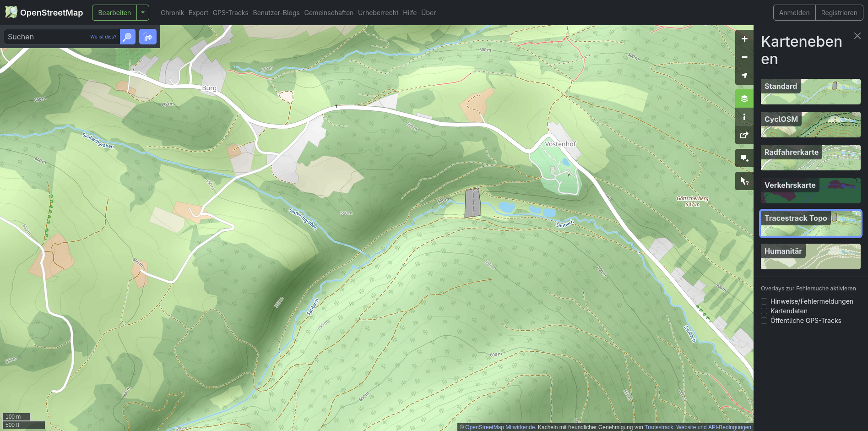This screenshot has width=868, height=431.
Task: Add a note with speech bubble icon
Action: pyautogui.click(x=744, y=158)
